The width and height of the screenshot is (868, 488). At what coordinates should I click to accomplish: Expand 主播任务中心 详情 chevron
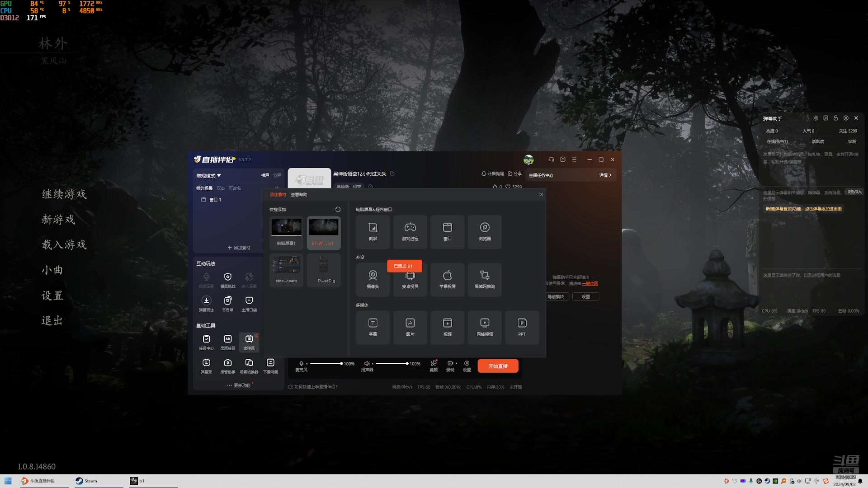pos(605,175)
